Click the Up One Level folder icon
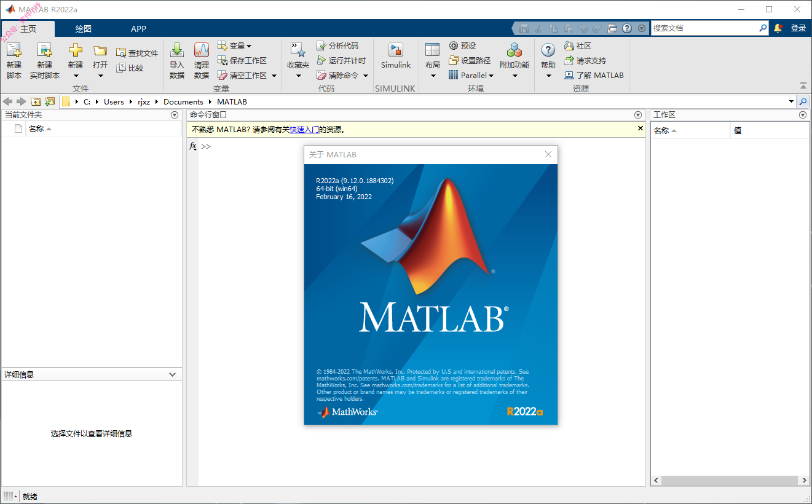Screen dimensions: 812x504 coord(36,101)
